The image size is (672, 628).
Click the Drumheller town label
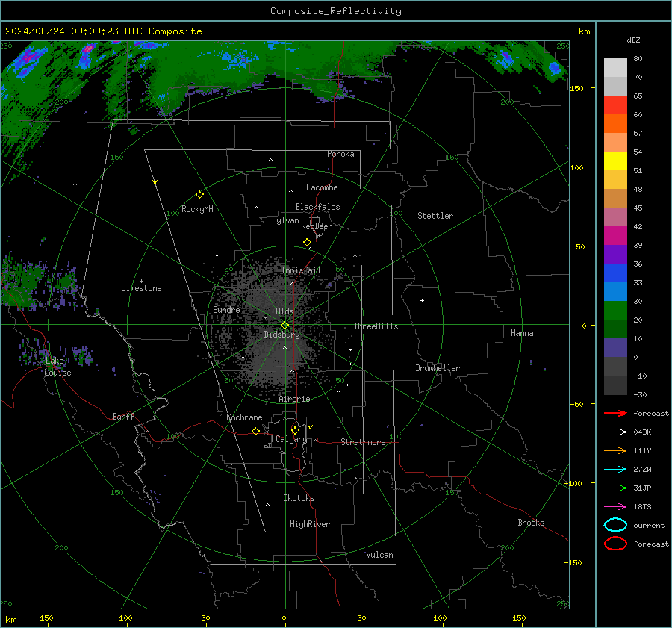[x=438, y=368]
